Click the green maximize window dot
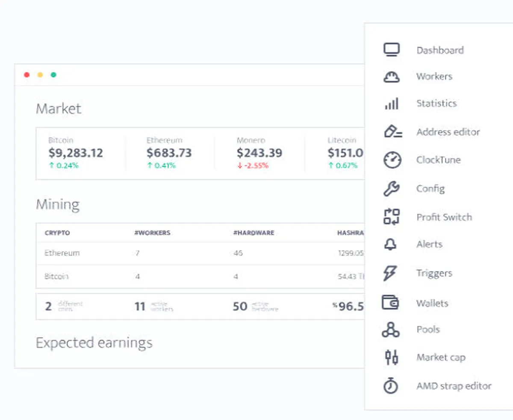Screen dimensions: 513x420 pos(53,75)
